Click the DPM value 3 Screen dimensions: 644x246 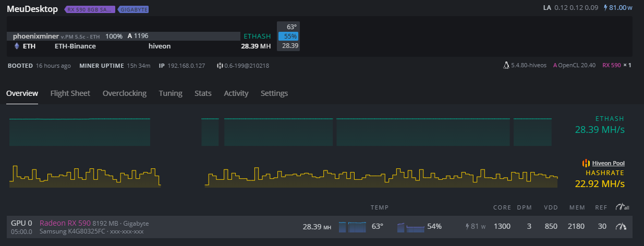click(x=529, y=227)
